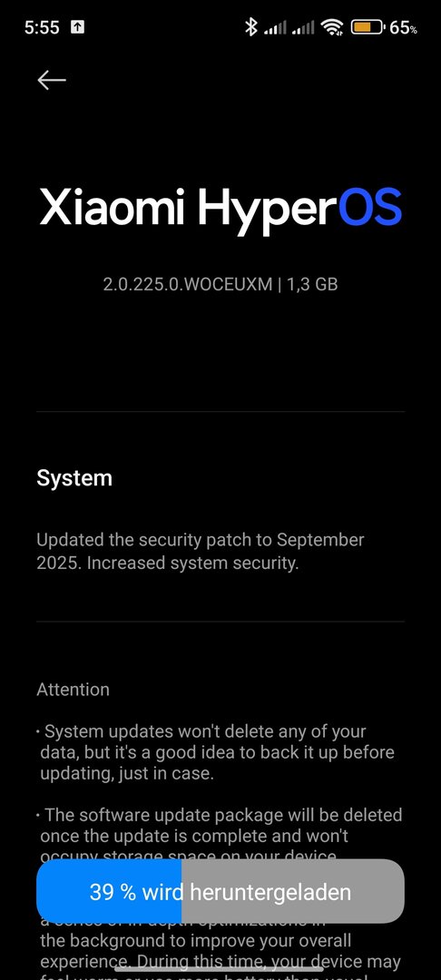Tap the September 2025 security patch description
Screen dimensions: 441x980
pyautogui.click(x=201, y=552)
